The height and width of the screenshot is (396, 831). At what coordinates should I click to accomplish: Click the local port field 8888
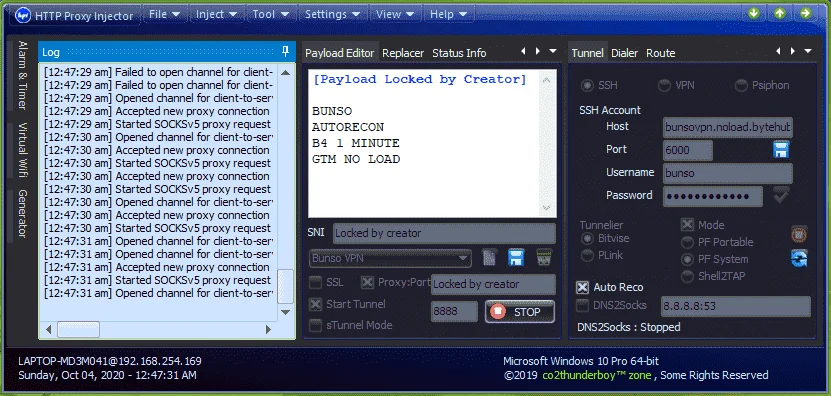click(454, 312)
